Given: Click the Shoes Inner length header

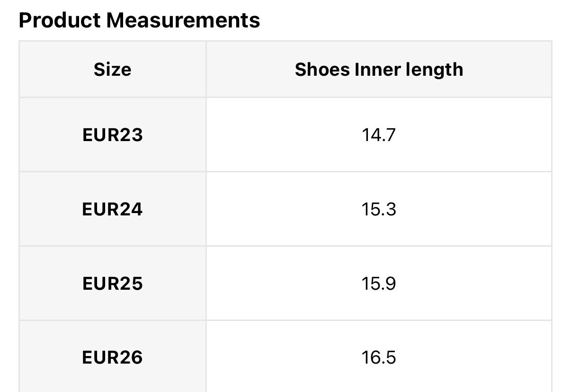Looking at the screenshot, I should coord(379,70).
